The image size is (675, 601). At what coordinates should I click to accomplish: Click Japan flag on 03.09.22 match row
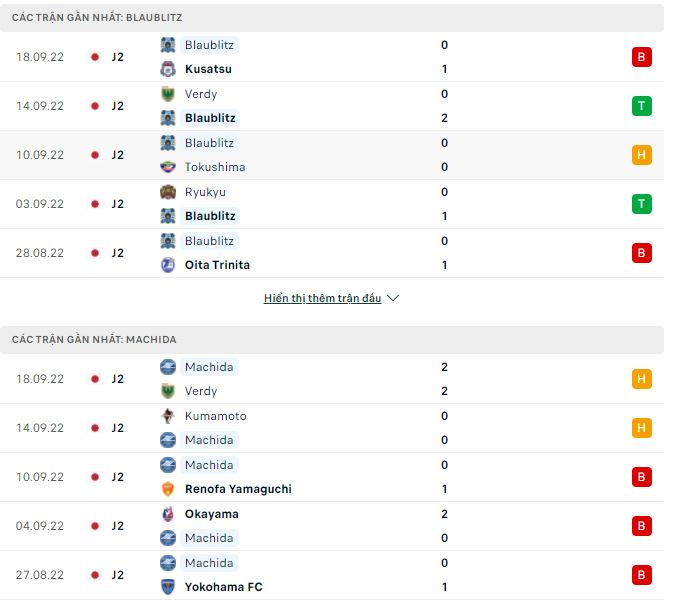[95, 204]
